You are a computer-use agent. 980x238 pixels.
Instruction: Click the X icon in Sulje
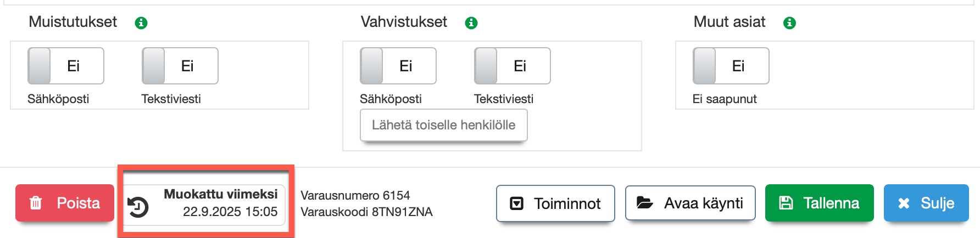click(904, 203)
